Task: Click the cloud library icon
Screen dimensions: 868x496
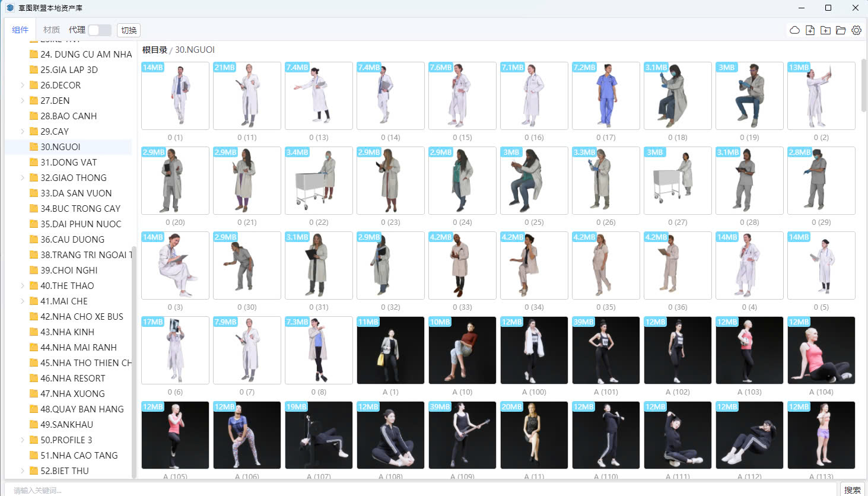Action: pos(794,30)
